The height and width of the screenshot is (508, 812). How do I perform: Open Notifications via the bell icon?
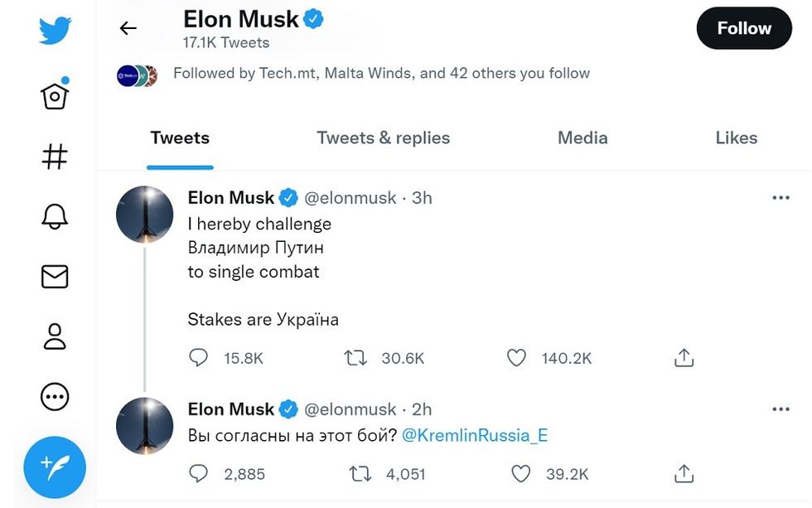[x=54, y=215]
